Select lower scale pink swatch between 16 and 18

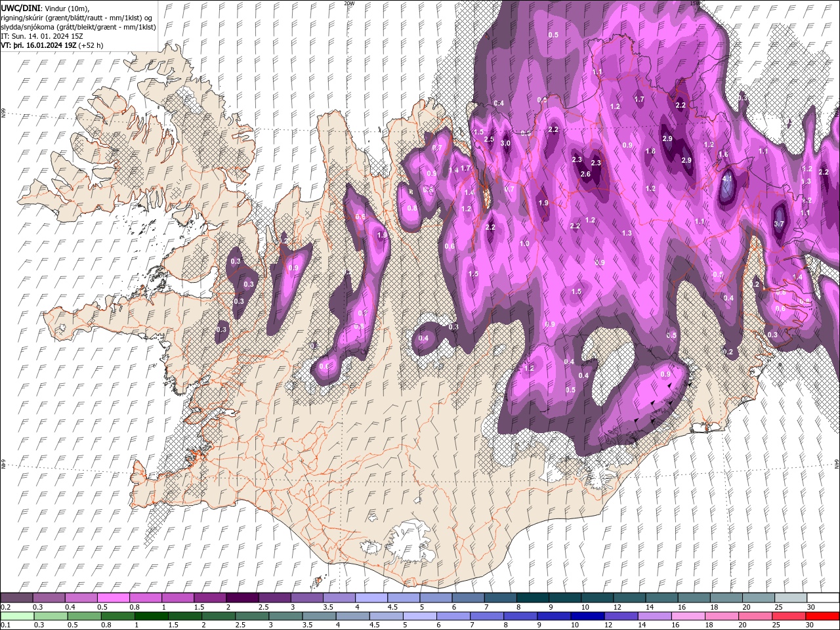coord(686,616)
